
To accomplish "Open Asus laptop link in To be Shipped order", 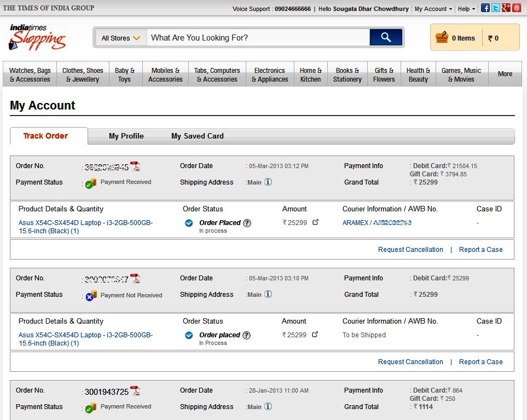I will 86,339.
